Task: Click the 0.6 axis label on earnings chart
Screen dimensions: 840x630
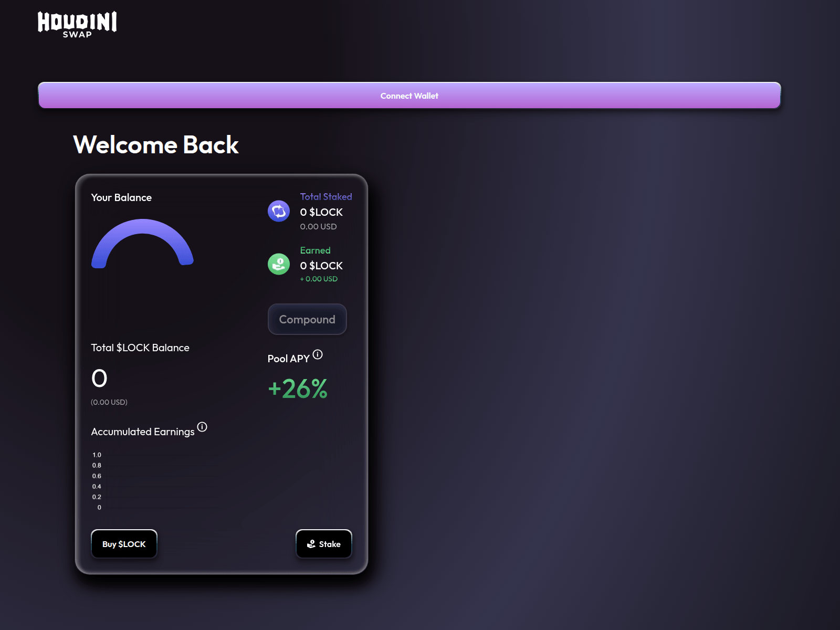Action: (x=97, y=476)
